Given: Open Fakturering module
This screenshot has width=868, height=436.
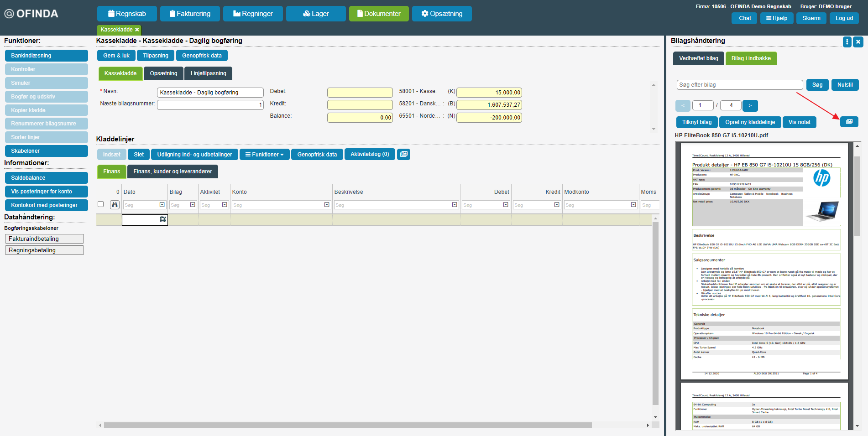Looking at the screenshot, I should (x=190, y=14).
